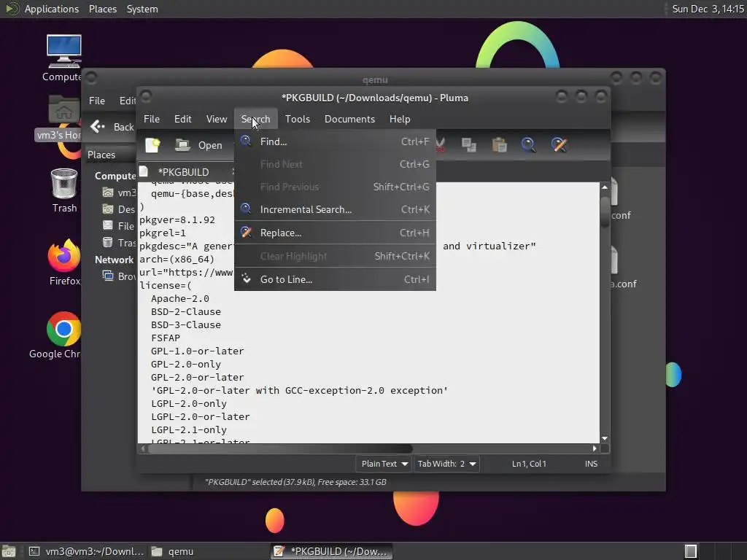Click the Paste clipboard icon in toolbar
This screenshot has width=747, height=560.
pos(499,145)
